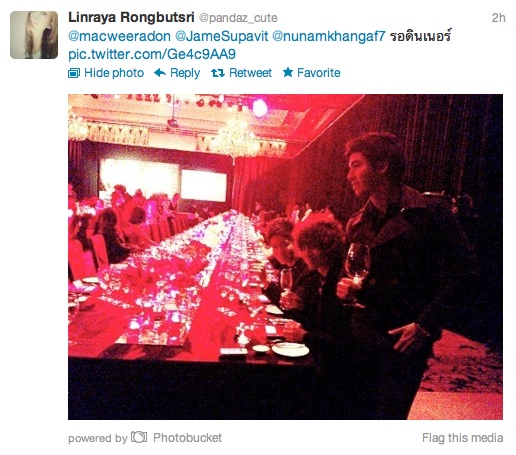Image resolution: width=516 pixels, height=455 pixels.
Task: Click the Reply arrow icon
Action: [x=160, y=73]
